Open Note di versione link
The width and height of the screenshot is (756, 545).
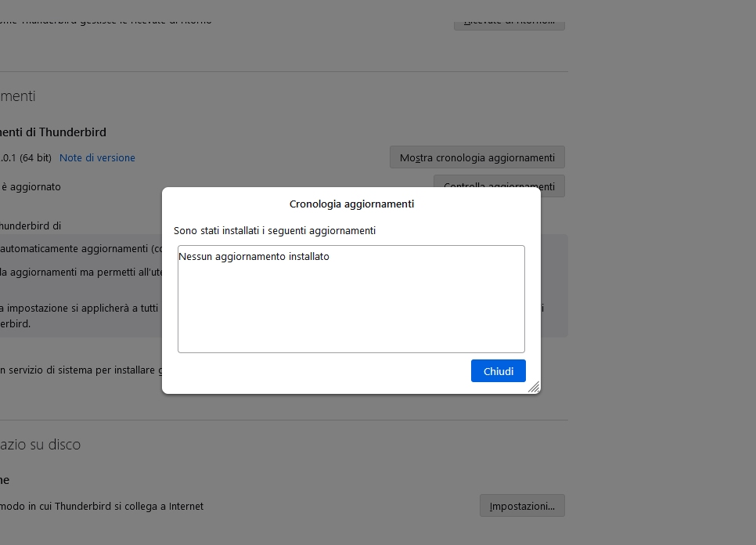(97, 157)
